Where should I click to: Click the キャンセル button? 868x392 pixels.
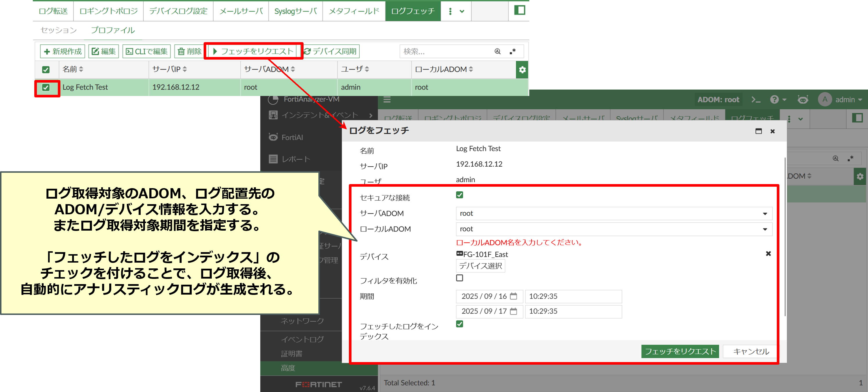[x=751, y=351]
